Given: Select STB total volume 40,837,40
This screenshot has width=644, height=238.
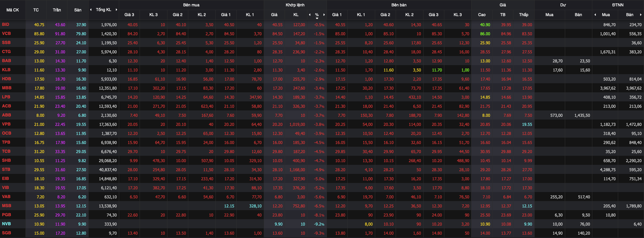Looking at the screenshot, I should 108,170.
